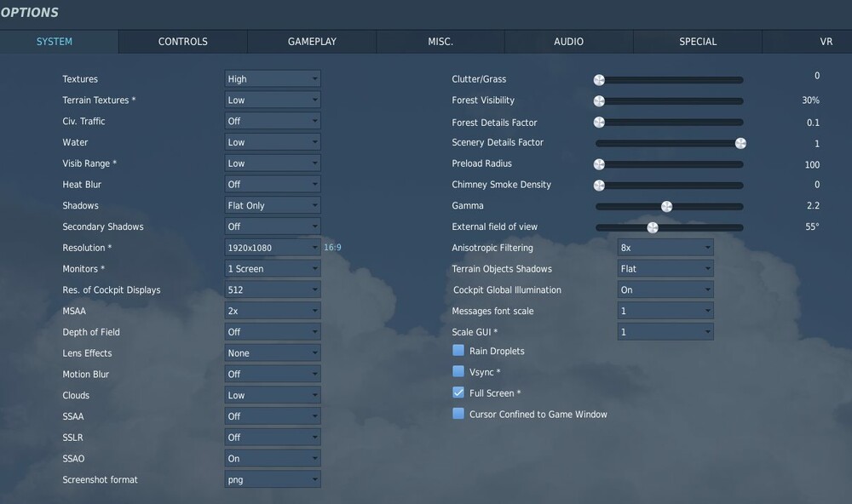This screenshot has height=504, width=852.
Task: Open the Cockpit Global Illumination dropdown
Action: click(x=665, y=290)
